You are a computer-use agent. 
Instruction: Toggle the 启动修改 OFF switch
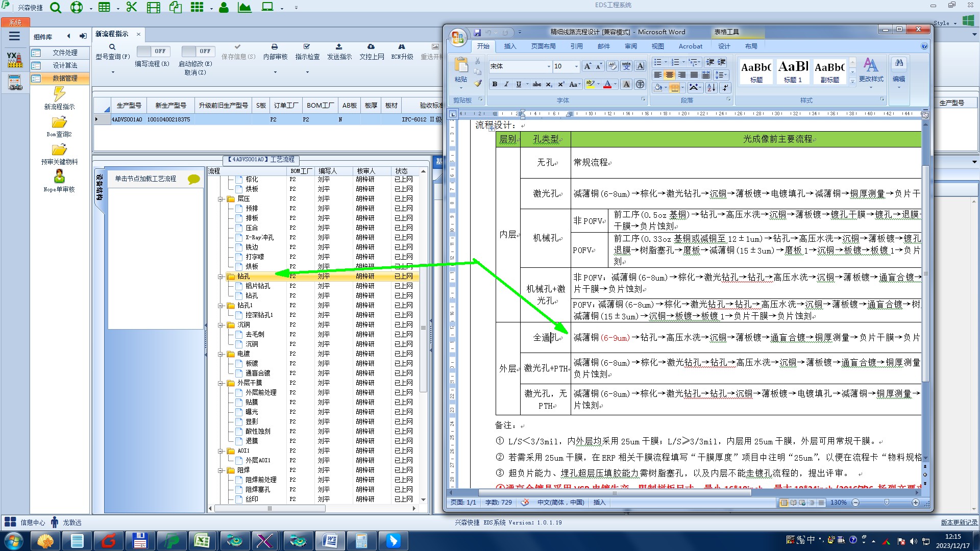[x=199, y=51]
